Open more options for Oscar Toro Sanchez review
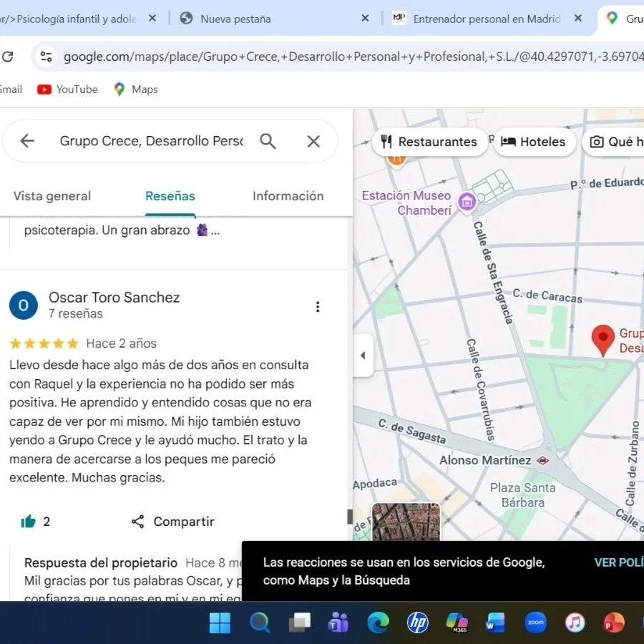644x644 pixels. click(318, 307)
